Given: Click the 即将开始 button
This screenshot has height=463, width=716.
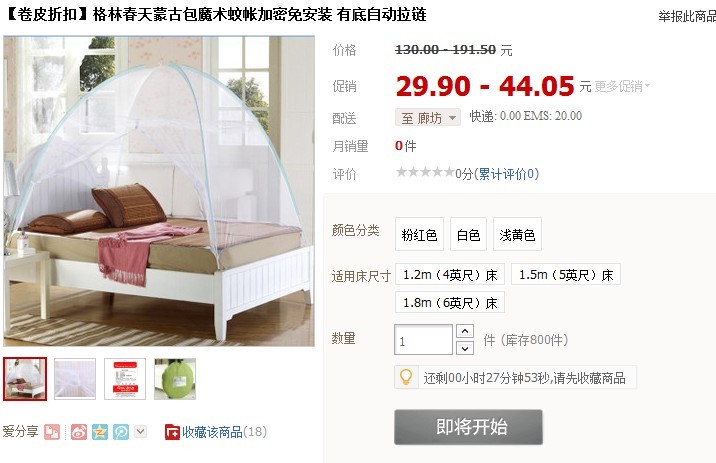Looking at the screenshot, I should 469,427.
